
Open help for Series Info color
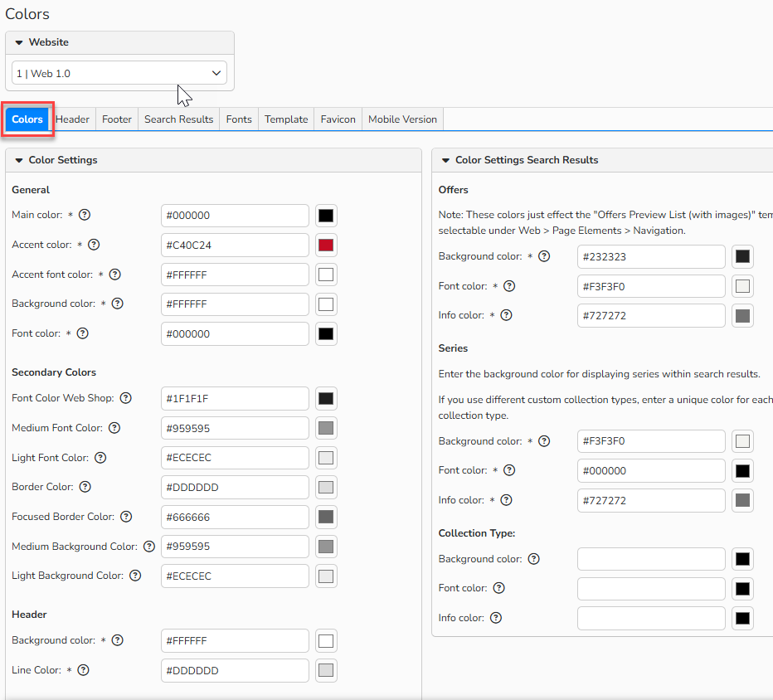point(506,500)
